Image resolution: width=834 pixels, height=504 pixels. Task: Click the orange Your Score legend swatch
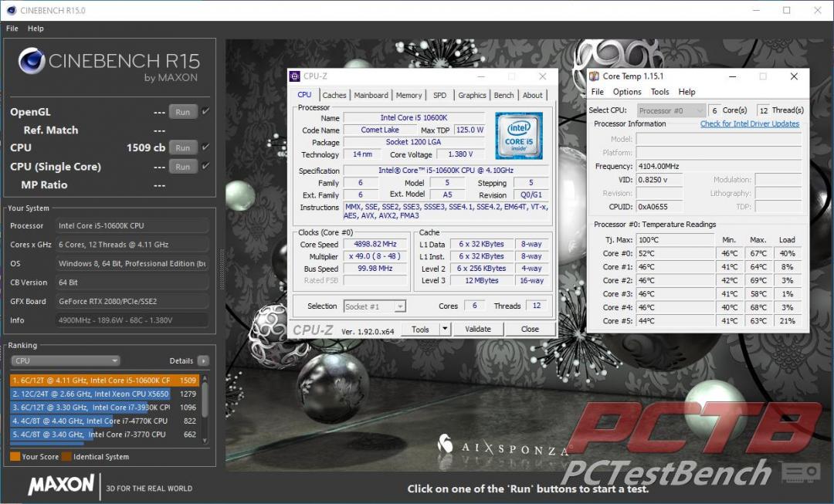click(x=15, y=456)
